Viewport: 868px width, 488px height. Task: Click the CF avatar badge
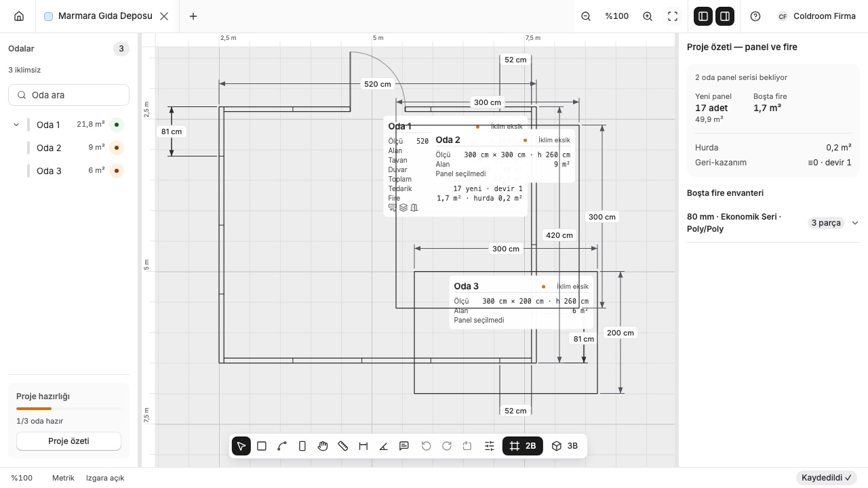point(783,16)
